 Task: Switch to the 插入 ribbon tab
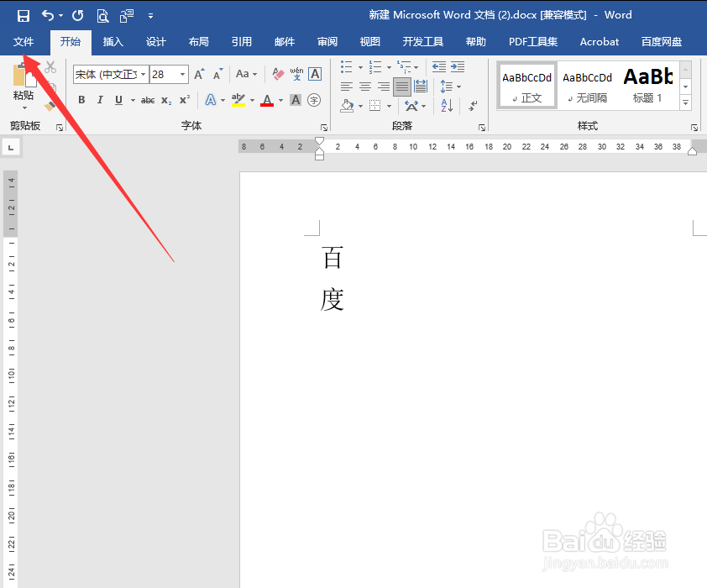[113, 41]
